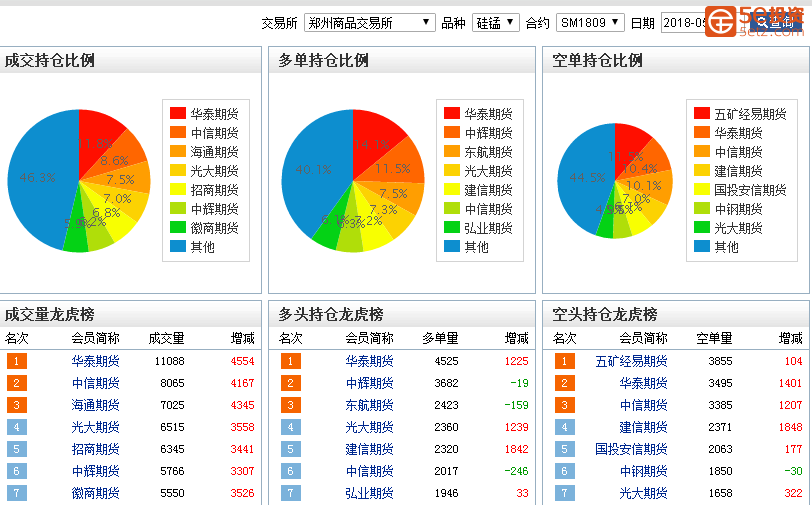Click the 增减 header in 空头持仓龙虎榜
This screenshot has height=505, width=812.
pyautogui.click(x=791, y=339)
